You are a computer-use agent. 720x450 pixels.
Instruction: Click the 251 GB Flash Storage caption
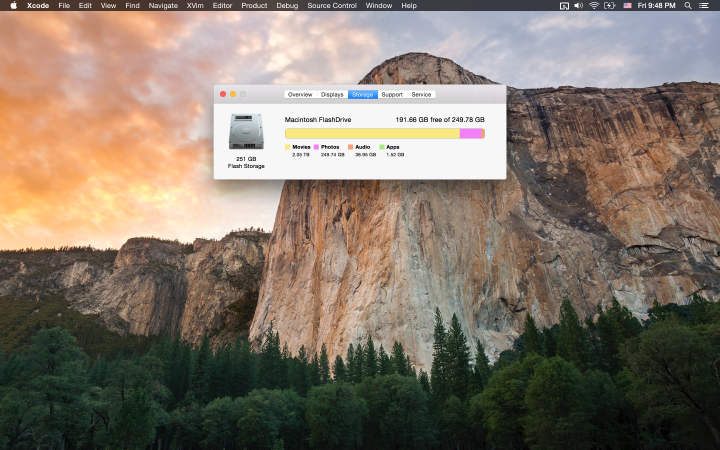246,162
